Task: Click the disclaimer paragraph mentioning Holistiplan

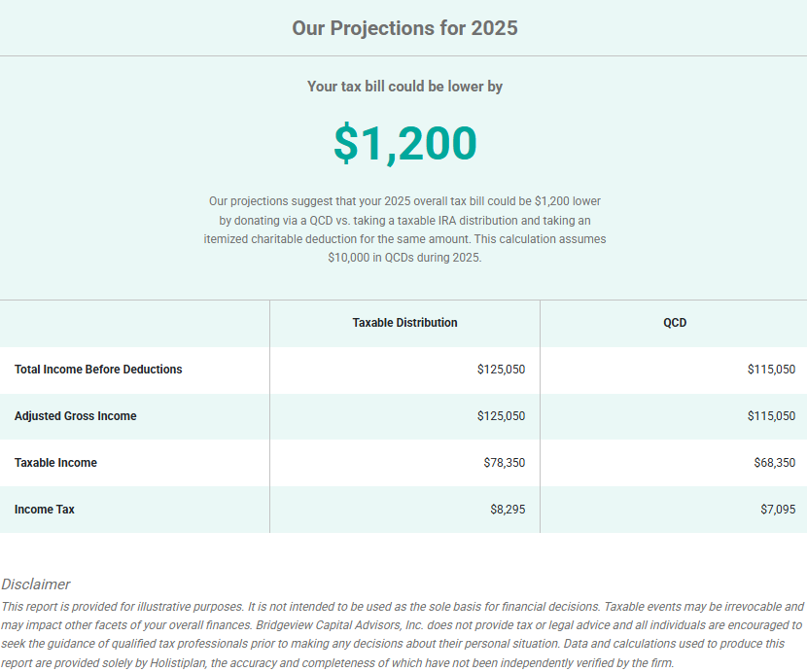Action: [x=403, y=634]
